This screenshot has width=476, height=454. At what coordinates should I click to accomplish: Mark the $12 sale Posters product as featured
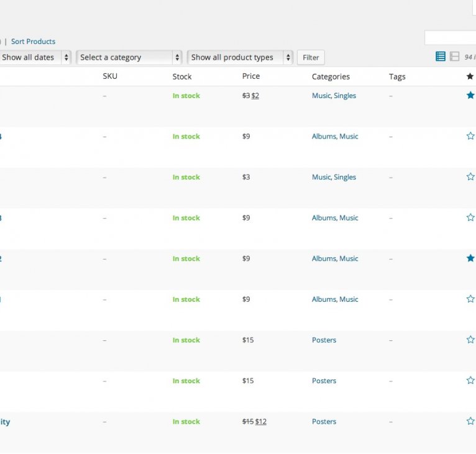tap(470, 421)
